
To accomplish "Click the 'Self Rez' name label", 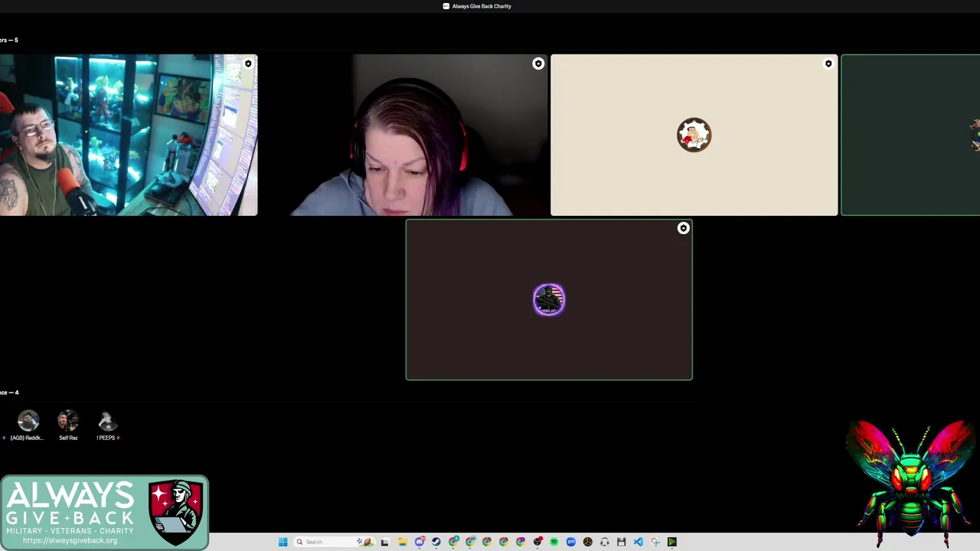I will tap(68, 438).
